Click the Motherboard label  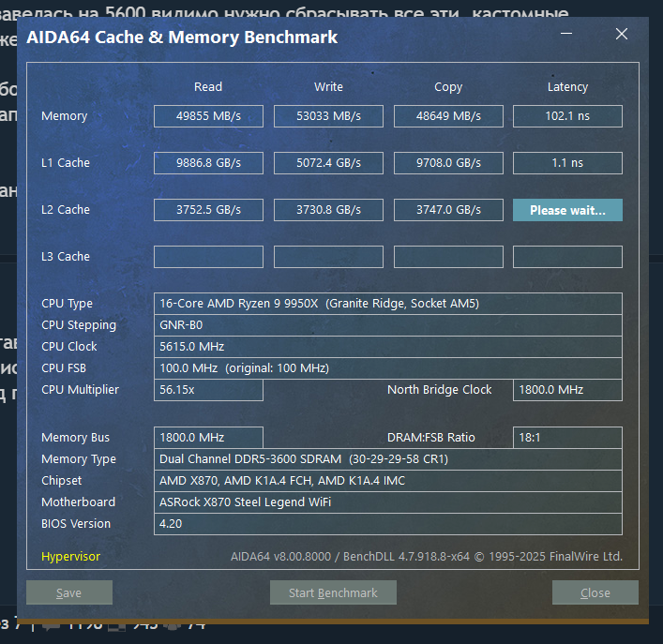coord(78,502)
